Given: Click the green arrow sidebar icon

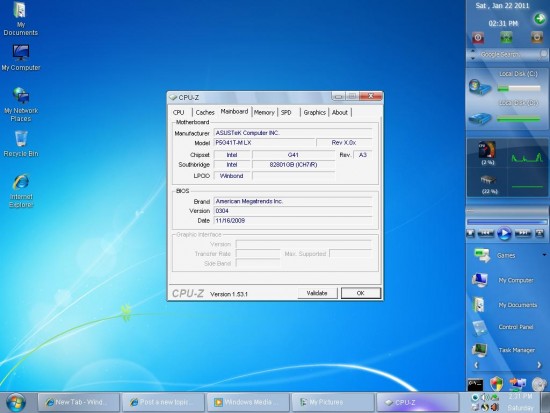Looking at the screenshot, I should 539,18.
